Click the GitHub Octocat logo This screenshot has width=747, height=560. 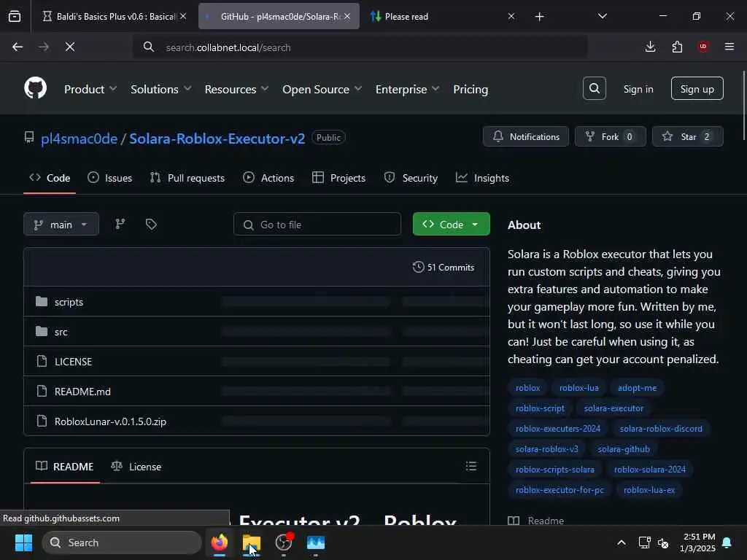35,88
